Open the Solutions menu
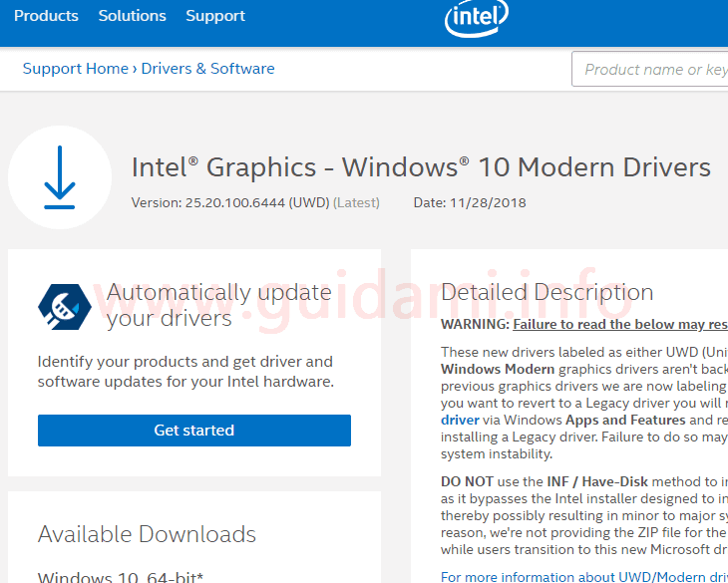This screenshot has height=583, width=728. [x=132, y=16]
